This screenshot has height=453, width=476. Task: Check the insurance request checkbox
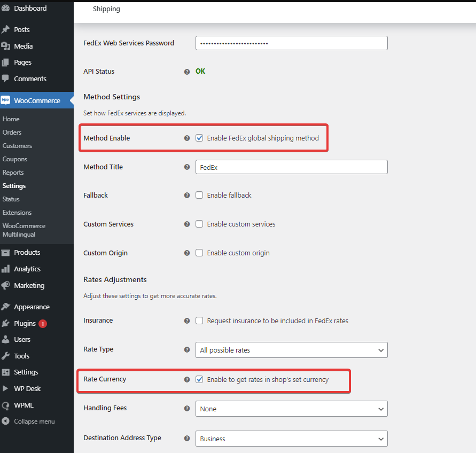coord(199,321)
